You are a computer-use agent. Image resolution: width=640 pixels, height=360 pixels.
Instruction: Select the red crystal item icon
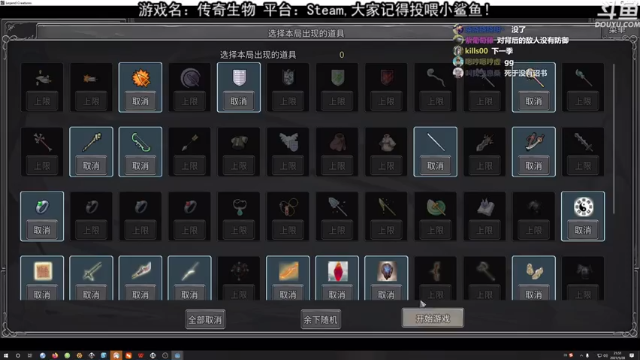tap(337, 271)
